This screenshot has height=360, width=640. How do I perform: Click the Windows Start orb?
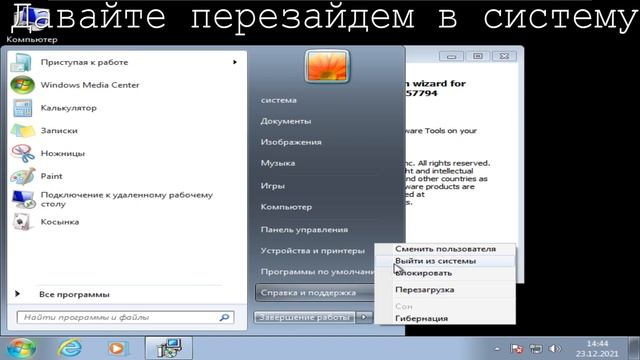coord(22,349)
